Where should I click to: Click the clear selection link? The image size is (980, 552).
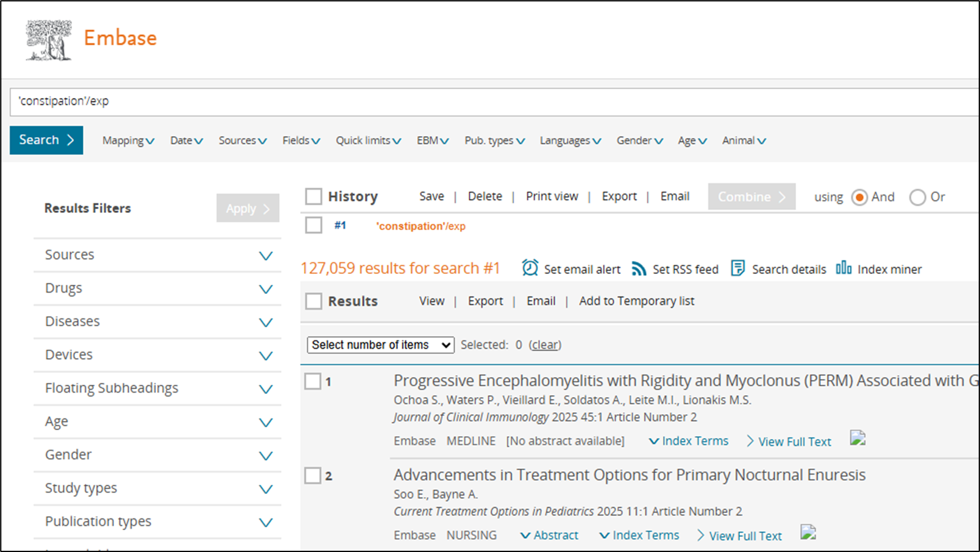pos(545,345)
